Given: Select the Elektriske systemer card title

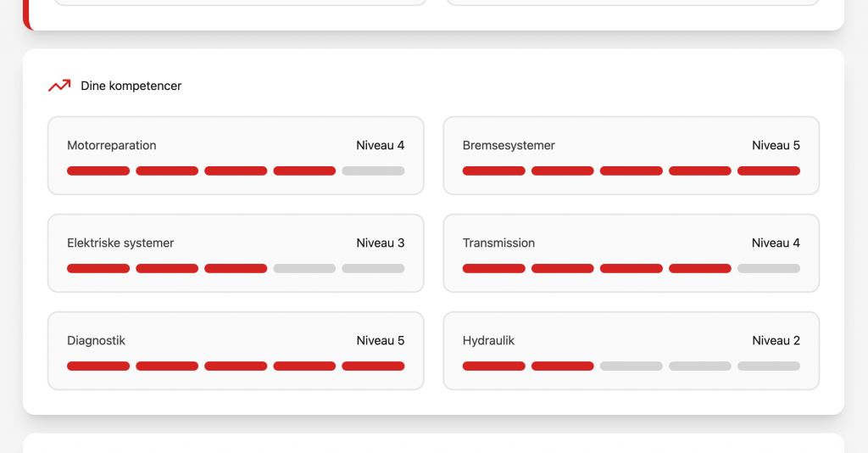Looking at the screenshot, I should pos(120,243).
